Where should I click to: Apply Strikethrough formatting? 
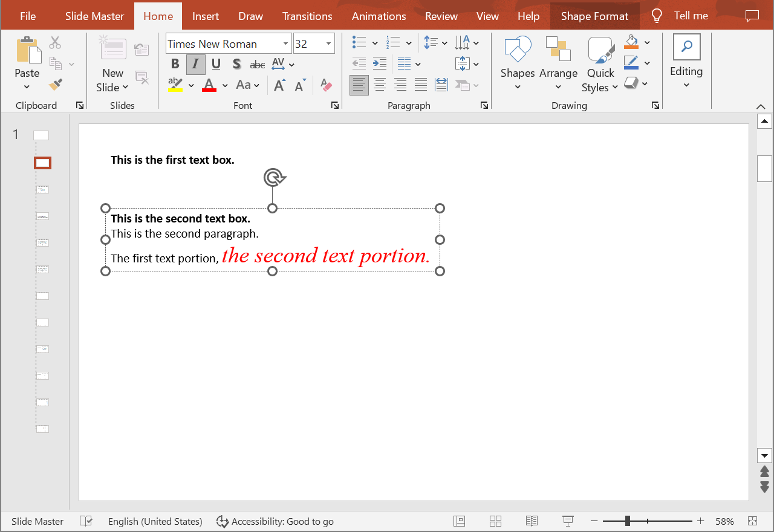click(258, 64)
